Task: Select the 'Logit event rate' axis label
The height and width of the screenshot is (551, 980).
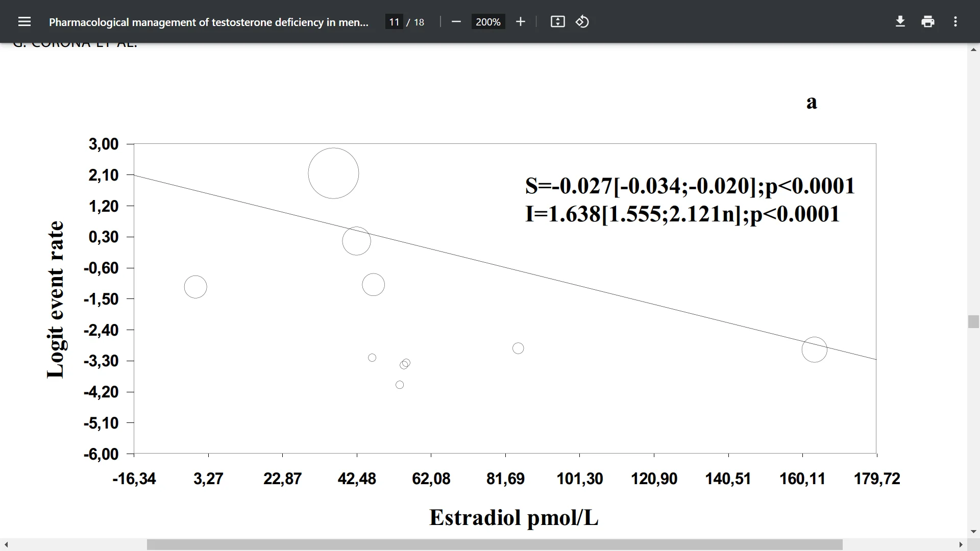Action: pos(56,300)
